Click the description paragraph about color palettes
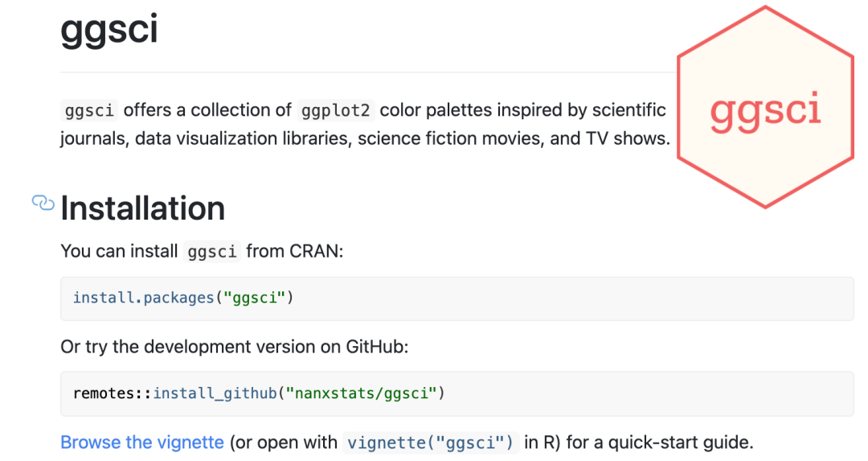 point(366,124)
